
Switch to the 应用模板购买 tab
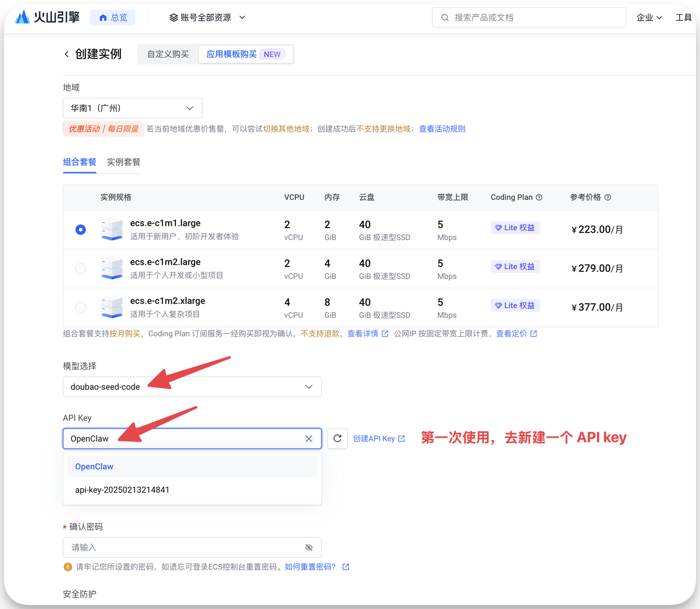[245, 54]
